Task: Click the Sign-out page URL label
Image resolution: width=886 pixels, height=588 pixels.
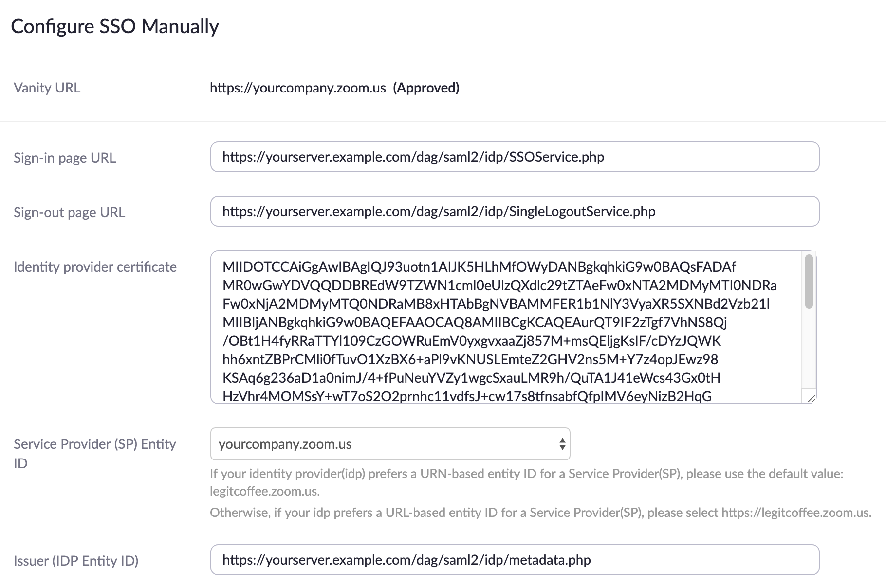Action: tap(69, 212)
